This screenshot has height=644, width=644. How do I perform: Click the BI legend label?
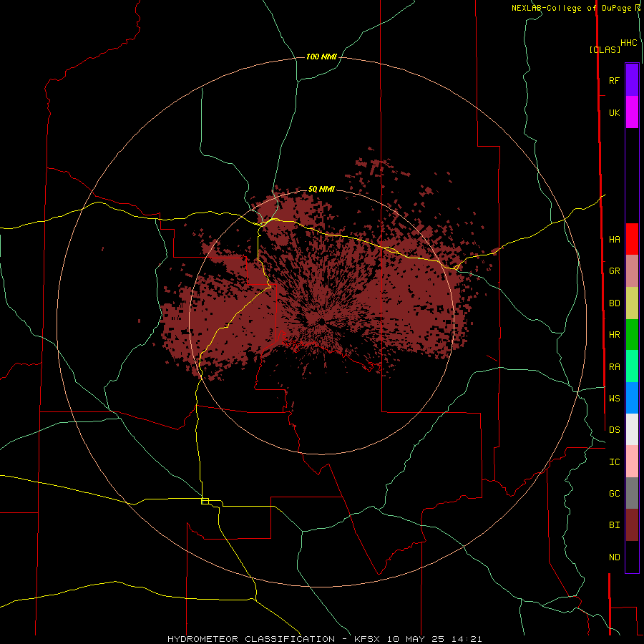pos(614,525)
